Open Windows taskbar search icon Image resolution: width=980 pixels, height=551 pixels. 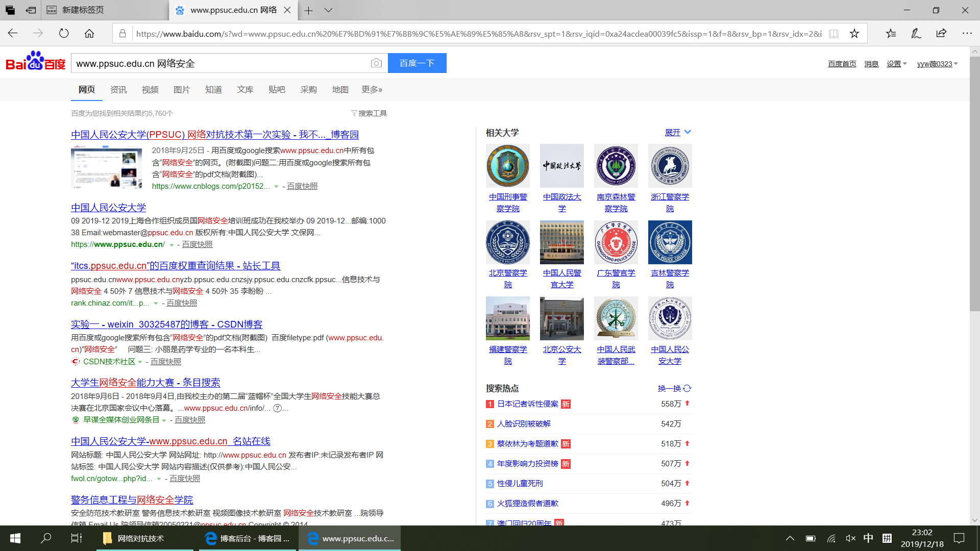coord(46,538)
